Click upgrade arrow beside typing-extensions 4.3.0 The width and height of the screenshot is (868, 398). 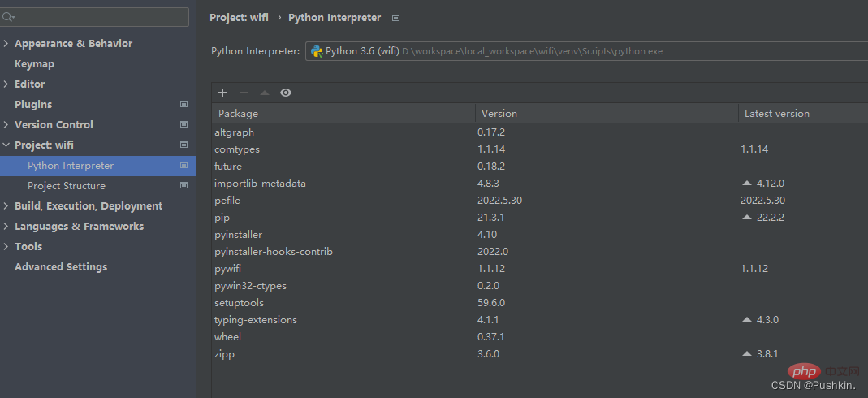(x=747, y=320)
